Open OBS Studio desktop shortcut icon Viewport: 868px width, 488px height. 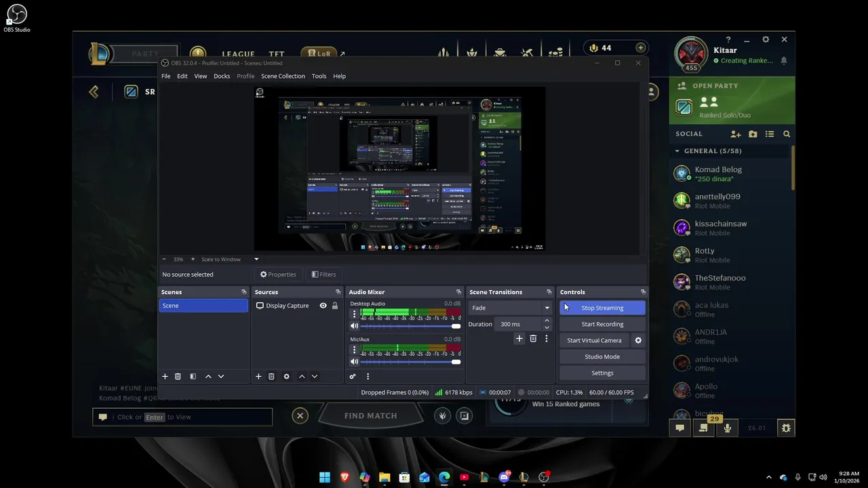(x=16, y=18)
